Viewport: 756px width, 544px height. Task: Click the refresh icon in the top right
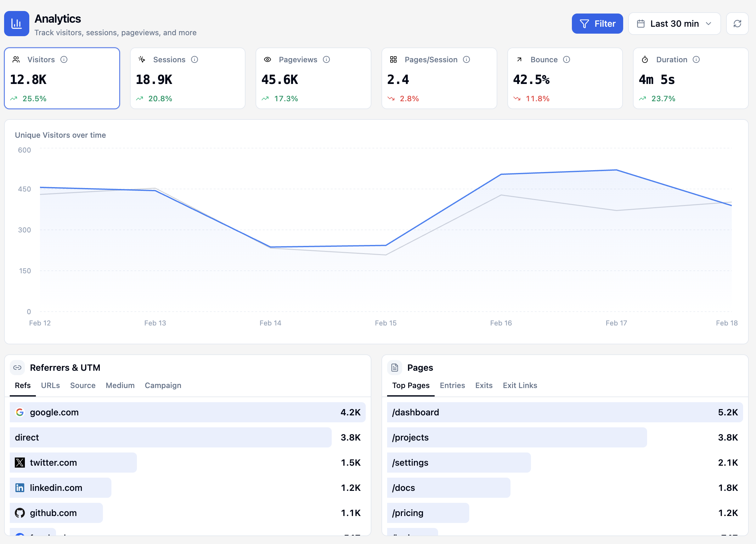737,23
